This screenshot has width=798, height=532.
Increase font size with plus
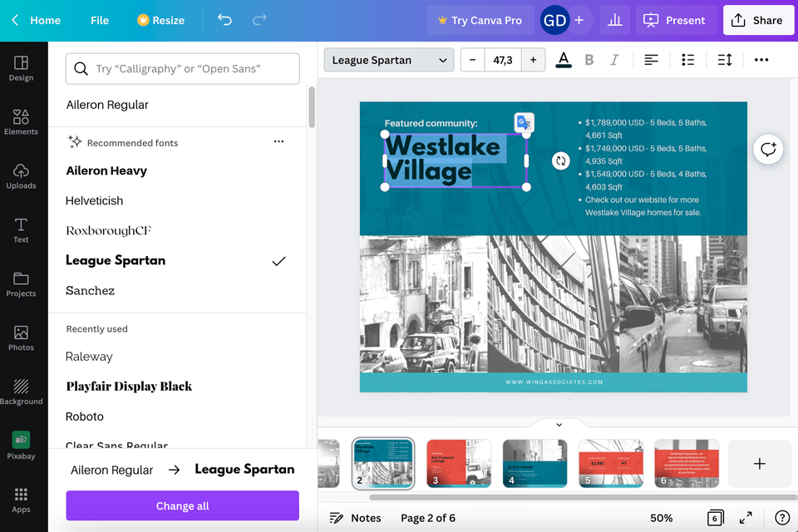click(x=533, y=60)
